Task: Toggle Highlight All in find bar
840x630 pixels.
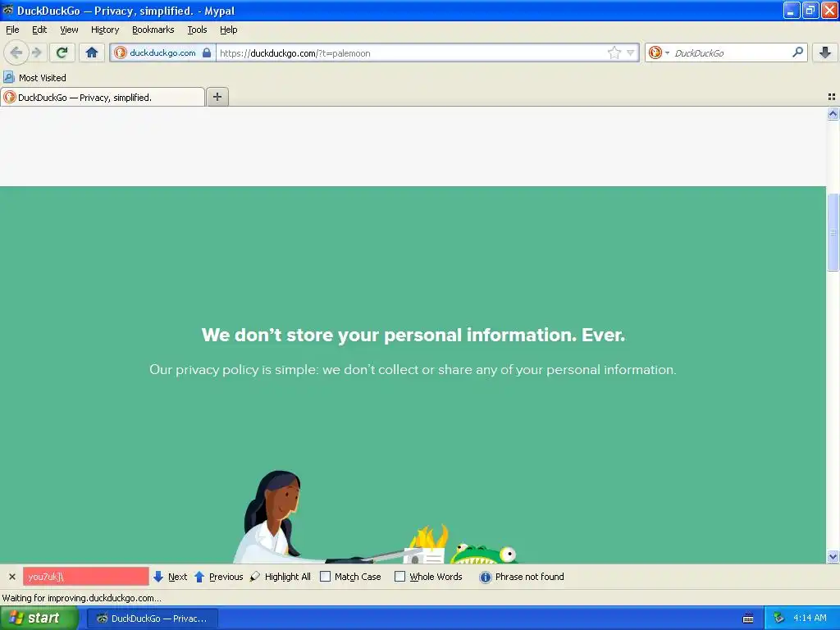Action: pos(281,577)
